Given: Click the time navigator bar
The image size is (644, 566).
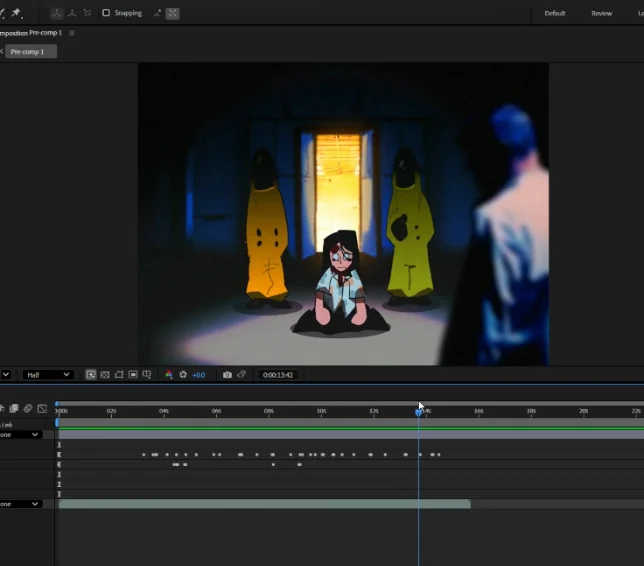Looking at the screenshot, I should [x=350, y=404].
